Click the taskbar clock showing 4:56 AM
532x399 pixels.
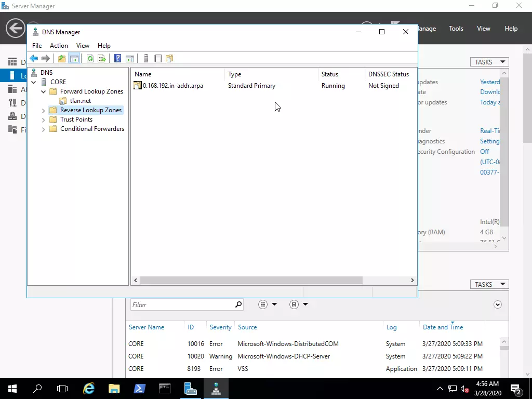click(x=487, y=389)
